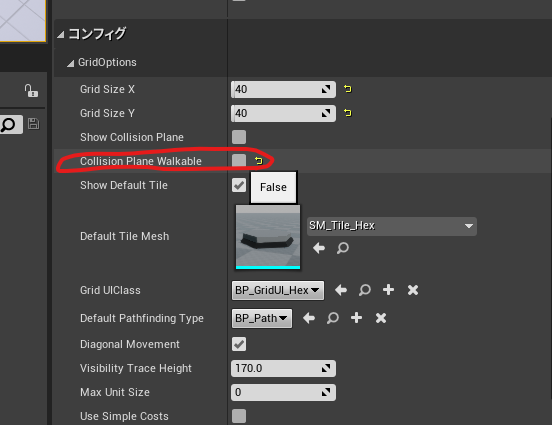Screen dimensions: 552x425
Task: Collapse the コンフィグ category
Action: (61, 35)
